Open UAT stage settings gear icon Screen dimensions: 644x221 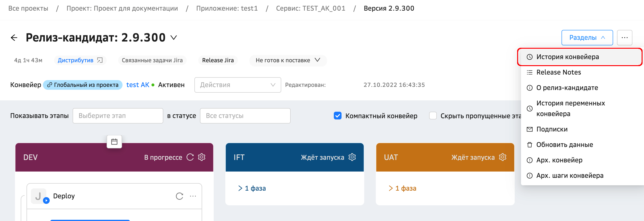pos(502,157)
